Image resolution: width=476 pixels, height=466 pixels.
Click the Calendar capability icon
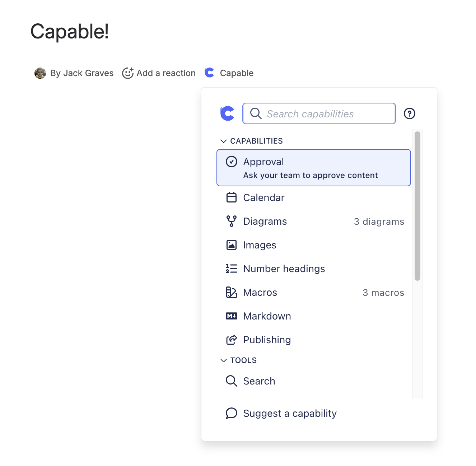point(232,197)
